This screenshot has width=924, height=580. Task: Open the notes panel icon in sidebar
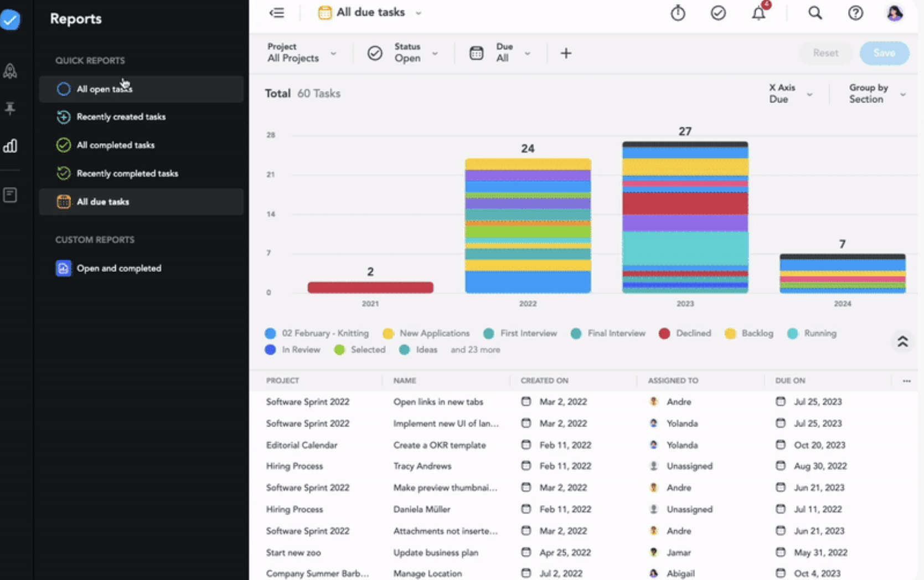pos(10,194)
